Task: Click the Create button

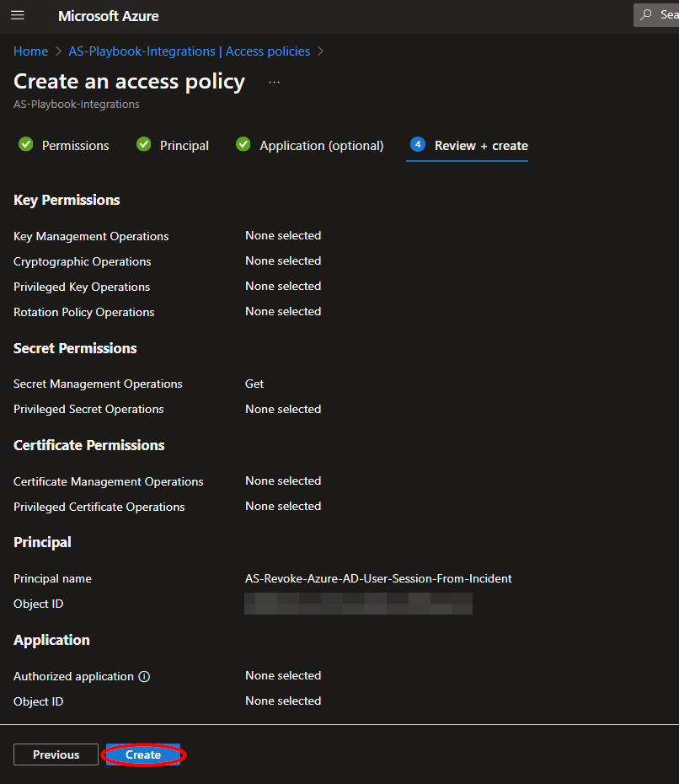Action: 143,754
